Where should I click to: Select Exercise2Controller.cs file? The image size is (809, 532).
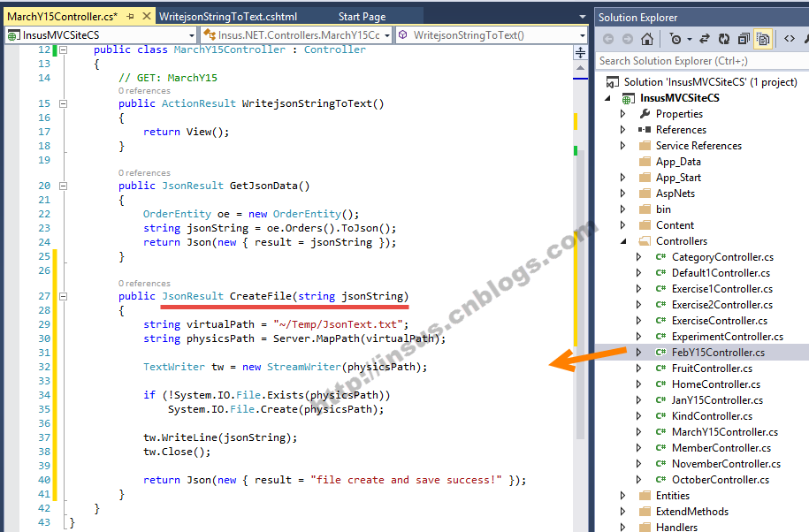tap(722, 305)
